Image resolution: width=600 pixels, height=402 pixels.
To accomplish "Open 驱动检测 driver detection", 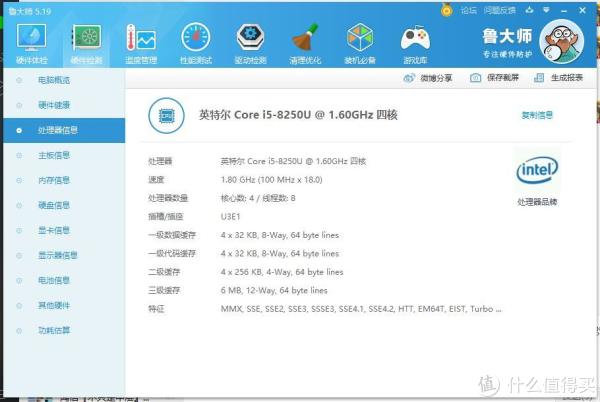I will pyautogui.click(x=251, y=43).
